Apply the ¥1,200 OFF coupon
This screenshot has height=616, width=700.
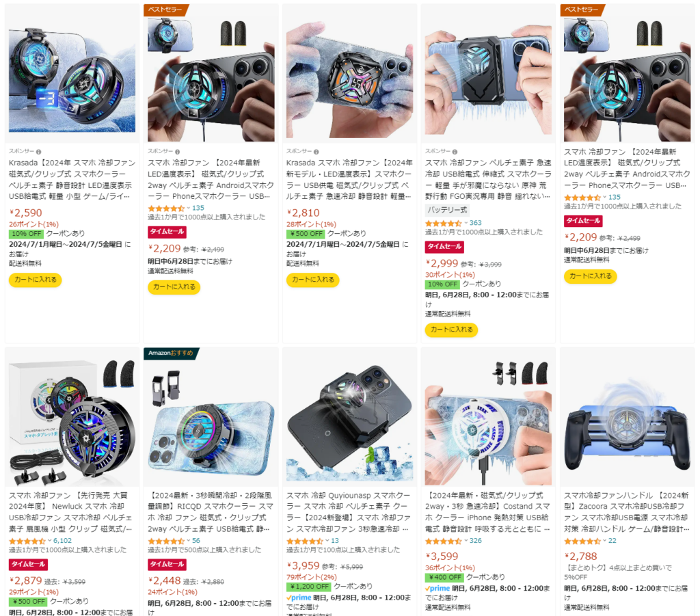(x=308, y=587)
